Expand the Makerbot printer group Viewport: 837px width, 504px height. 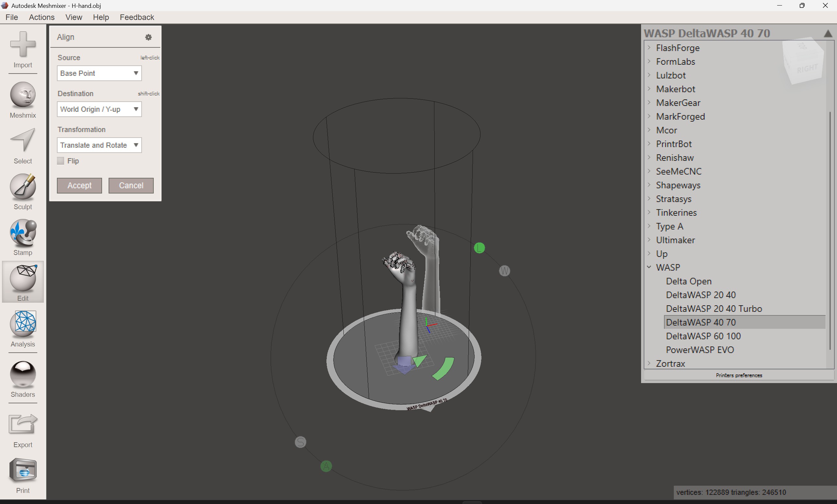coord(649,89)
